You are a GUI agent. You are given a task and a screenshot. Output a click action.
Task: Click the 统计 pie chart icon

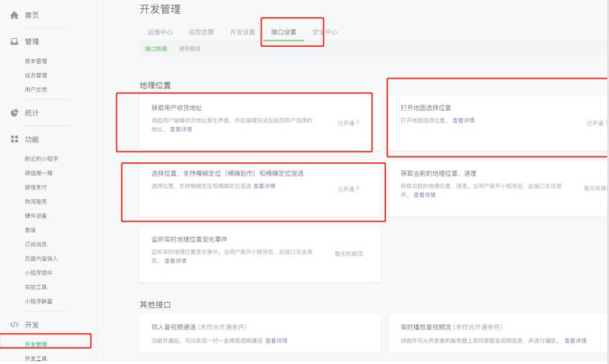click(x=14, y=113)
